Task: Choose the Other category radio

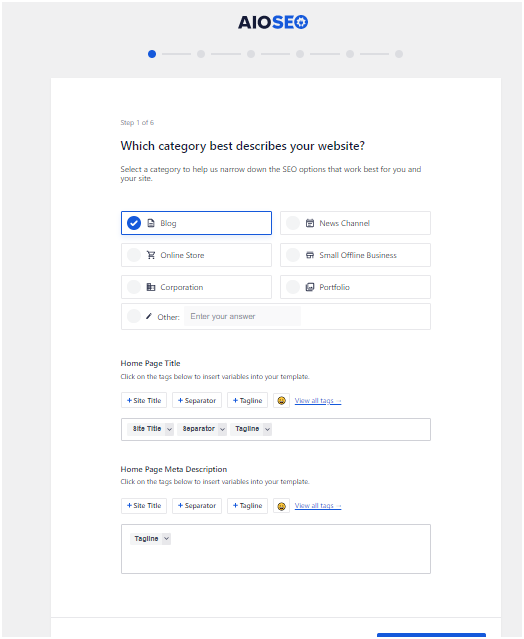Action: [134, 316]
